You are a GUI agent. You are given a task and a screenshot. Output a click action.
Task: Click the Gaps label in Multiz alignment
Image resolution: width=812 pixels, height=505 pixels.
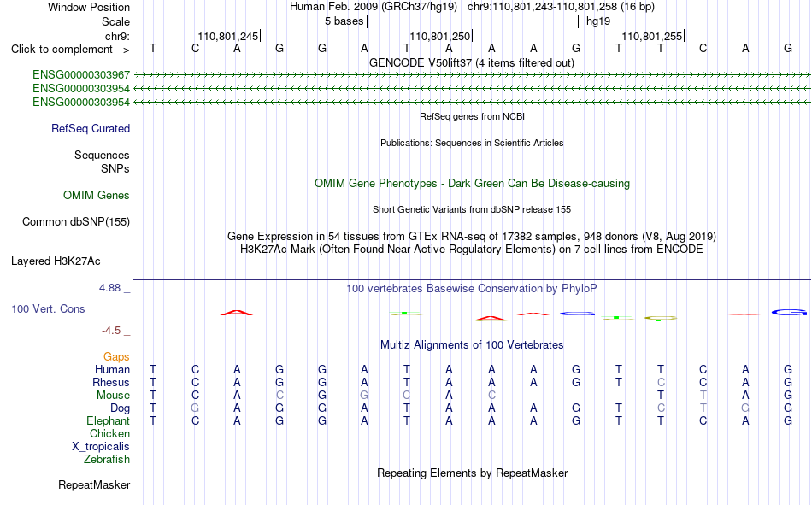pos(116,357)
